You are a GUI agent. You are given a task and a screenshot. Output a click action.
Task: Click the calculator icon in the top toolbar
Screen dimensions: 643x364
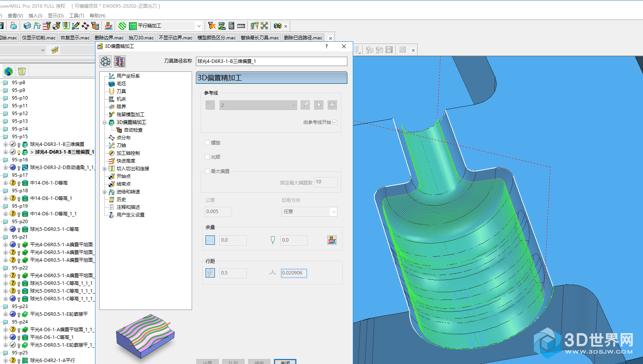(x=231, y=26)
